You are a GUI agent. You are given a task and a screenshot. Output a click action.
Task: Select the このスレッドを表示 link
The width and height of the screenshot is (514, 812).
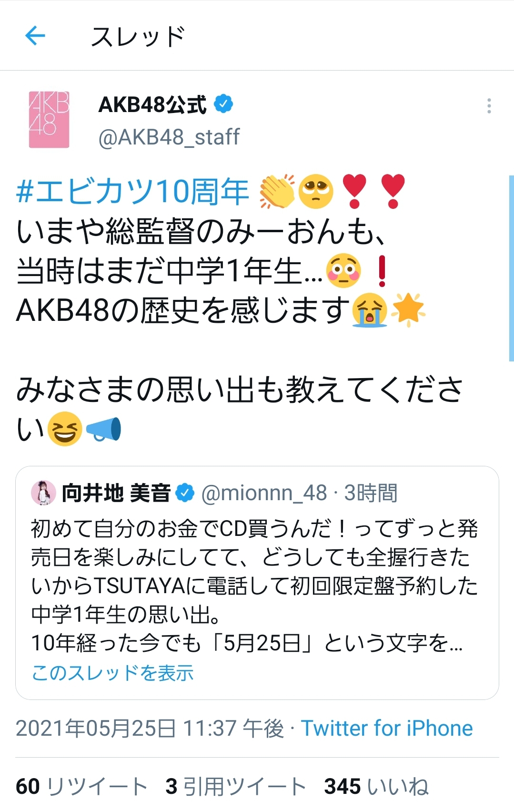(112, 673)
